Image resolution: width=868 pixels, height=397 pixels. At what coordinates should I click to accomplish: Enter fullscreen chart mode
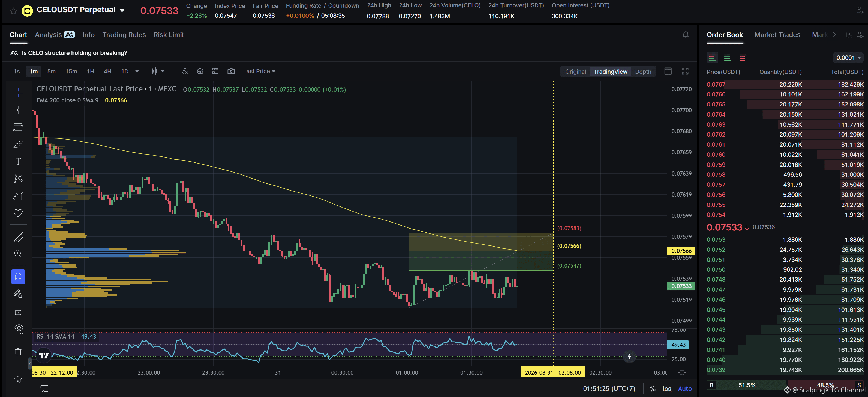[685, 71]
